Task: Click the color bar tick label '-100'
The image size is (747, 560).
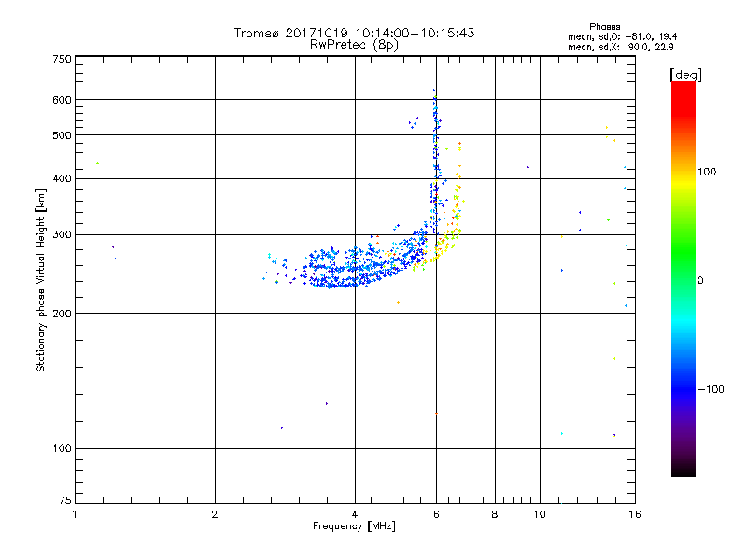Action: coord(711,389)
